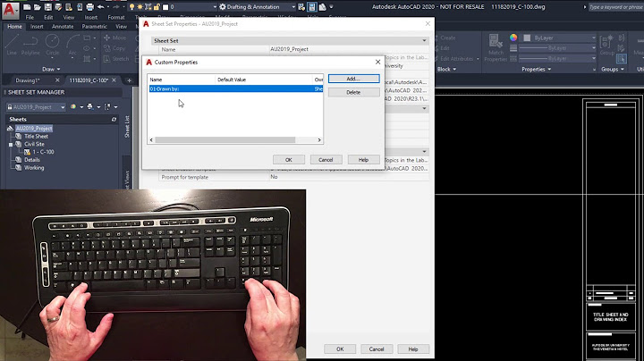This screenshot has height=361, width=644.
Task: Click OK in Sheet Set Properties dialog
Action: 340,349
